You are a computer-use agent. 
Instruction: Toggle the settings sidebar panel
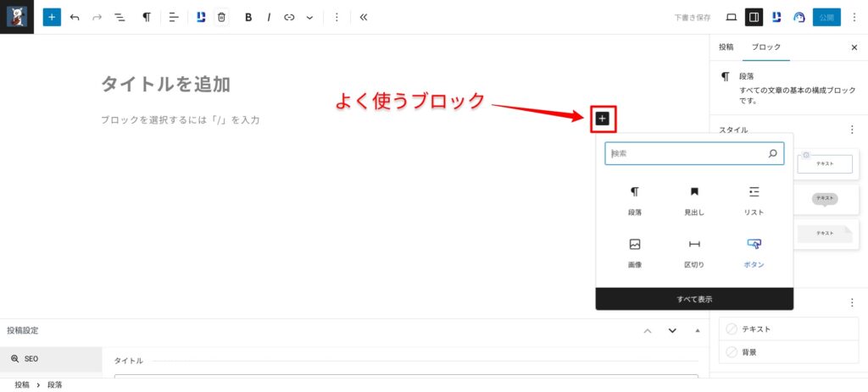754,17
